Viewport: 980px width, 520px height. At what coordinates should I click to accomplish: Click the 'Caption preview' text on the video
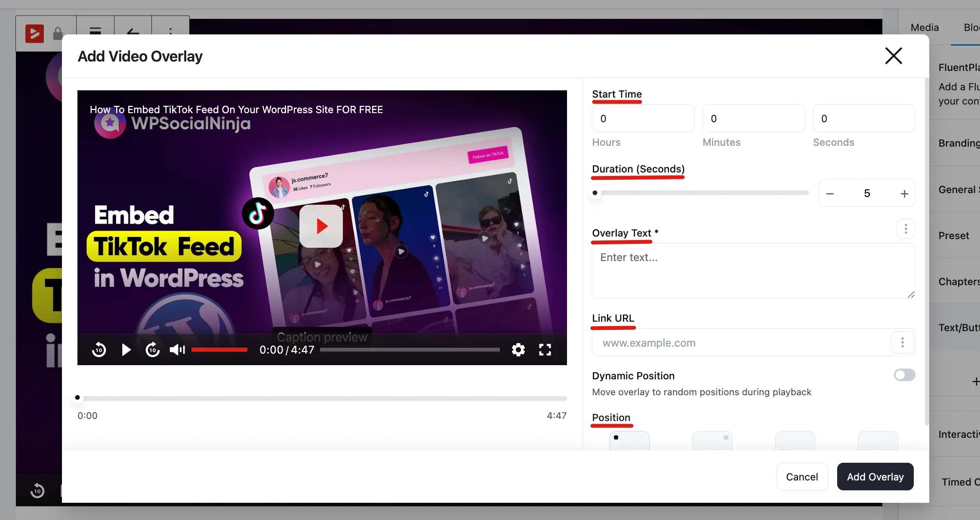(x=322, y=337)
